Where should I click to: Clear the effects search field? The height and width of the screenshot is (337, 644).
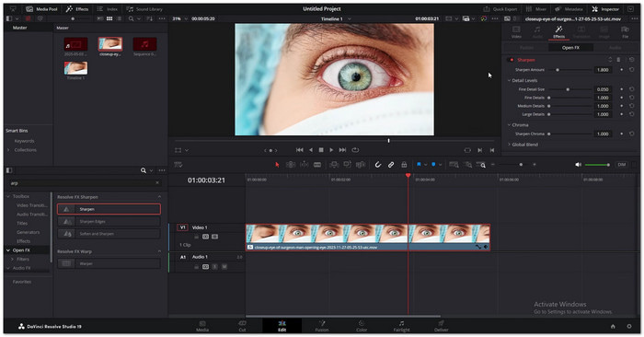157,183
